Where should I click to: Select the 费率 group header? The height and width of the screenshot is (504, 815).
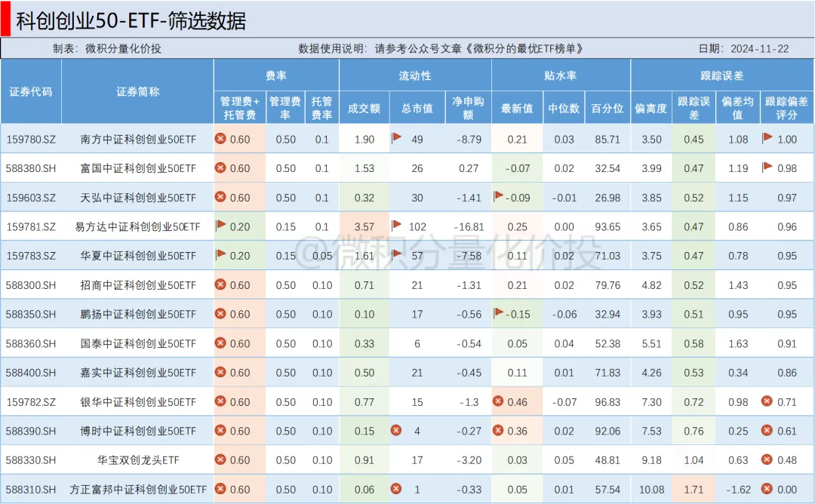[x=276, y=75]
